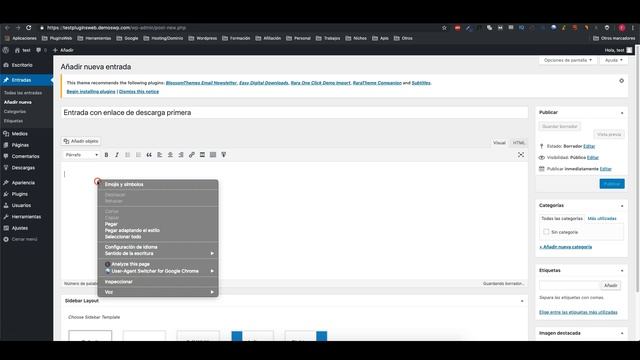Align text left in the editor
This screenshot has width=640, height=360.
coord(160,155)
